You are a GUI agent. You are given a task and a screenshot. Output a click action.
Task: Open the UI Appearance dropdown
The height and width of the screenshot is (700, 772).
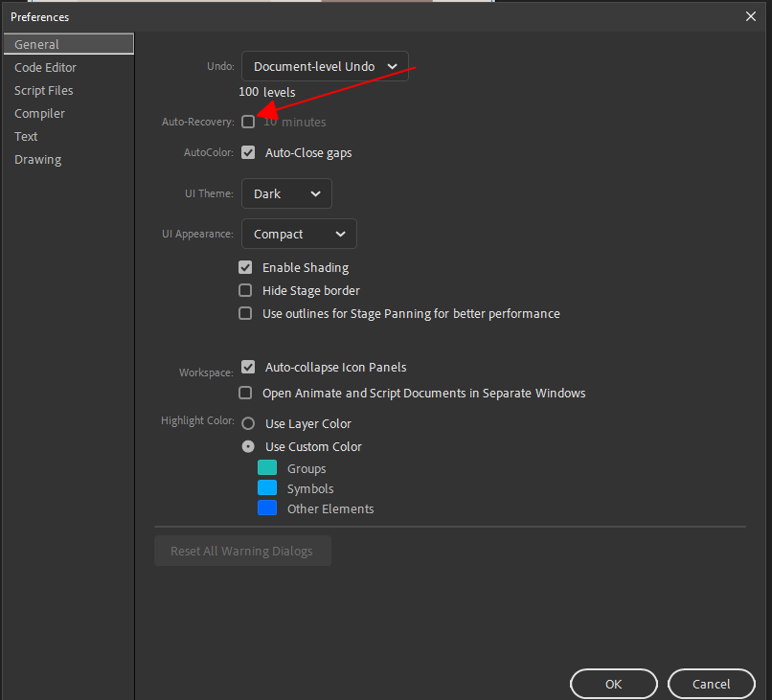click(298, 234)
